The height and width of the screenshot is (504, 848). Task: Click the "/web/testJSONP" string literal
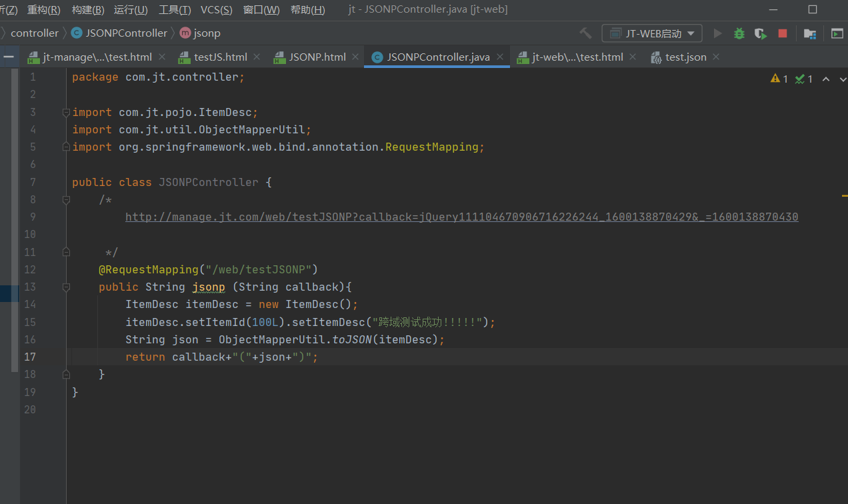coord(259,269)
